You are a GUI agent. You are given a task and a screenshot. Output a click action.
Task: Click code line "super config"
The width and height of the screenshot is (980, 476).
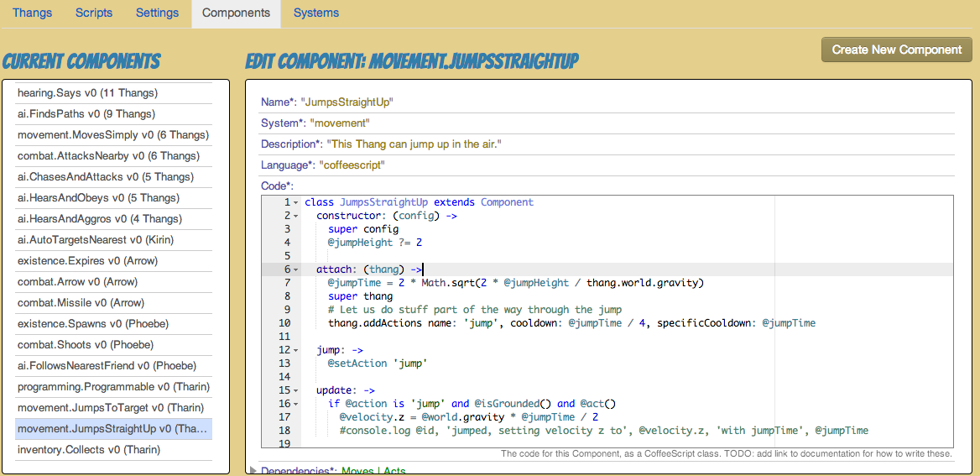(363, 229)
